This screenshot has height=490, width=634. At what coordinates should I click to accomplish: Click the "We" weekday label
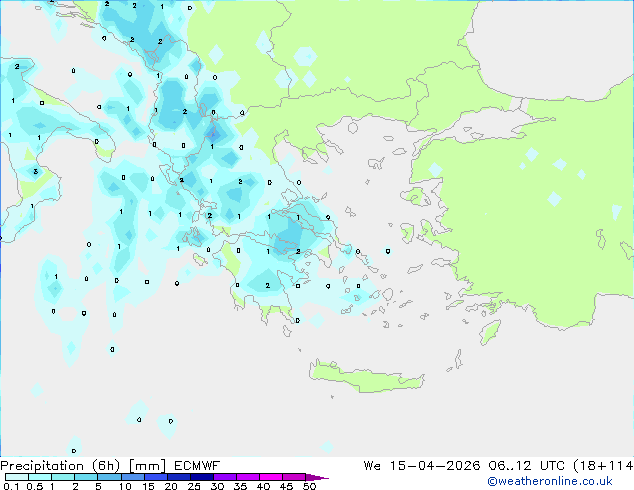pyautogui.click(x=372, y=466)
